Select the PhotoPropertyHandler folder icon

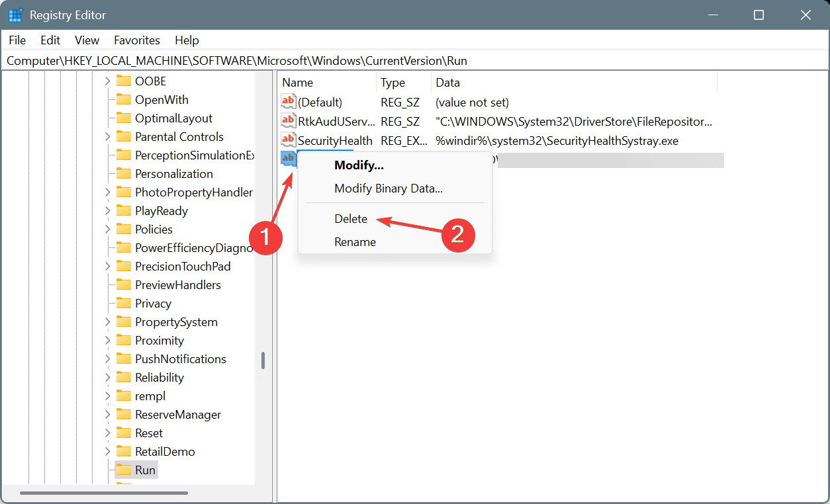click(123, 192)
